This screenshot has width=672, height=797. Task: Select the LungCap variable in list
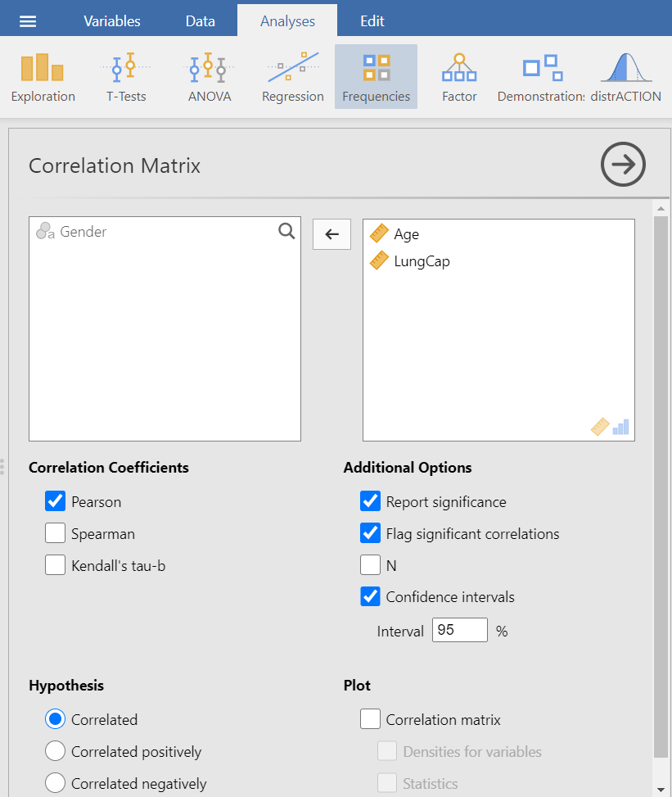(422, 261)
